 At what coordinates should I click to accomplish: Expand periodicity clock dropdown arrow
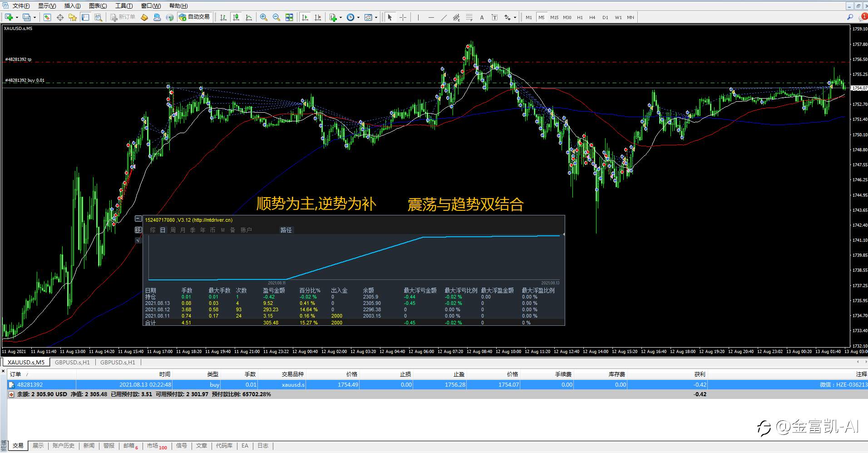pyautogui.click(x=359, y=17)
